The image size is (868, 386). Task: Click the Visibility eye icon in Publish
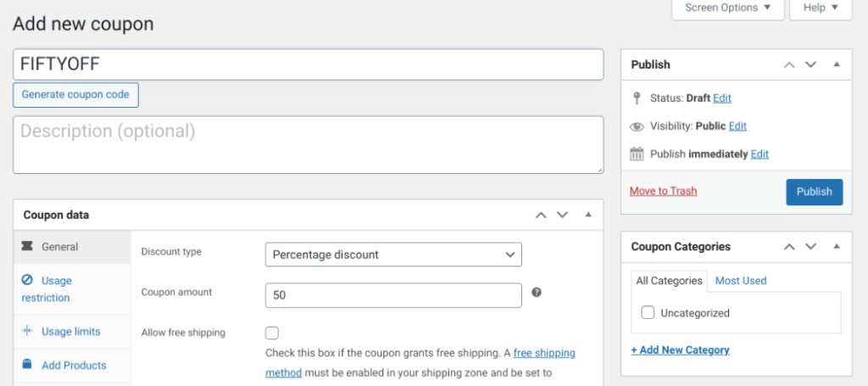tap(637, 126)
